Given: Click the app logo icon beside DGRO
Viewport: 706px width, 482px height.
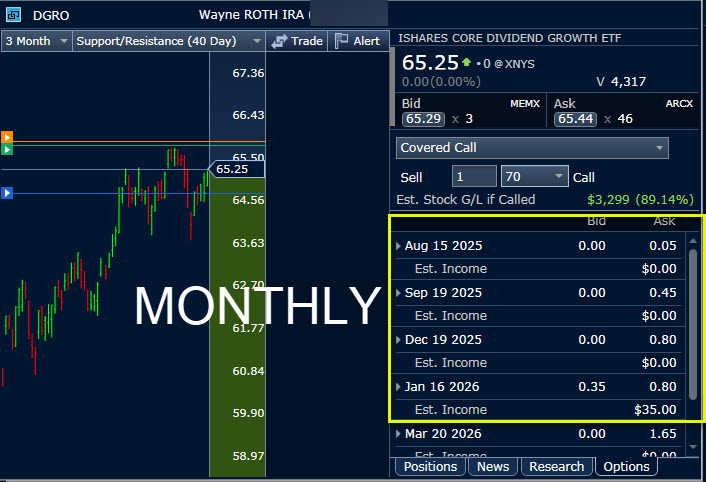Looking at the screenshot, I should pos(11,14).
